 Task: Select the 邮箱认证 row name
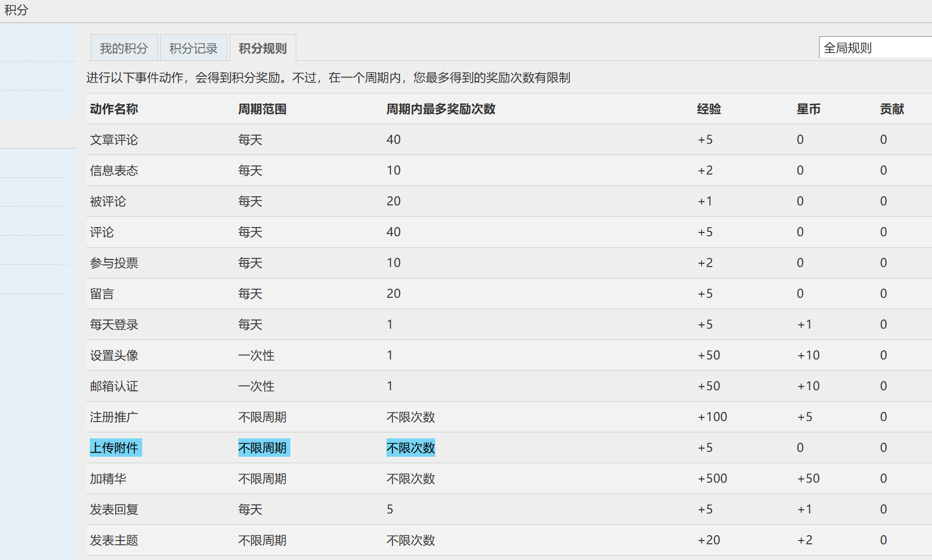[114, 386]
